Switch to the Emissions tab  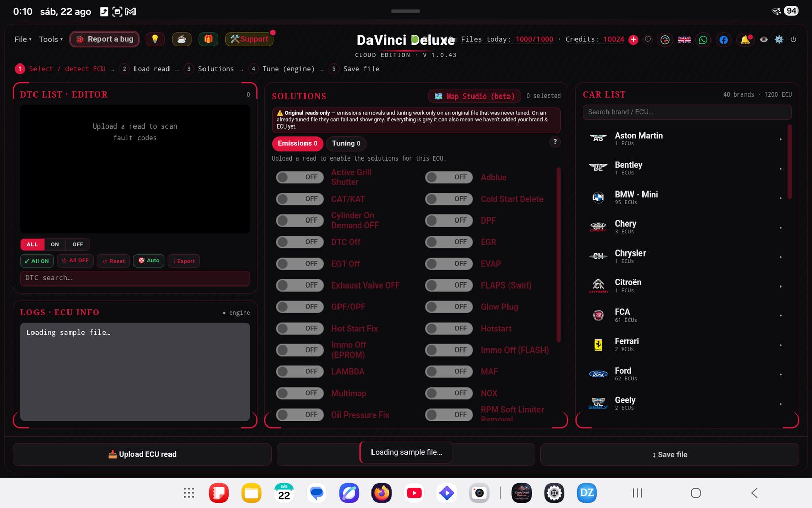tap(297, 143)
